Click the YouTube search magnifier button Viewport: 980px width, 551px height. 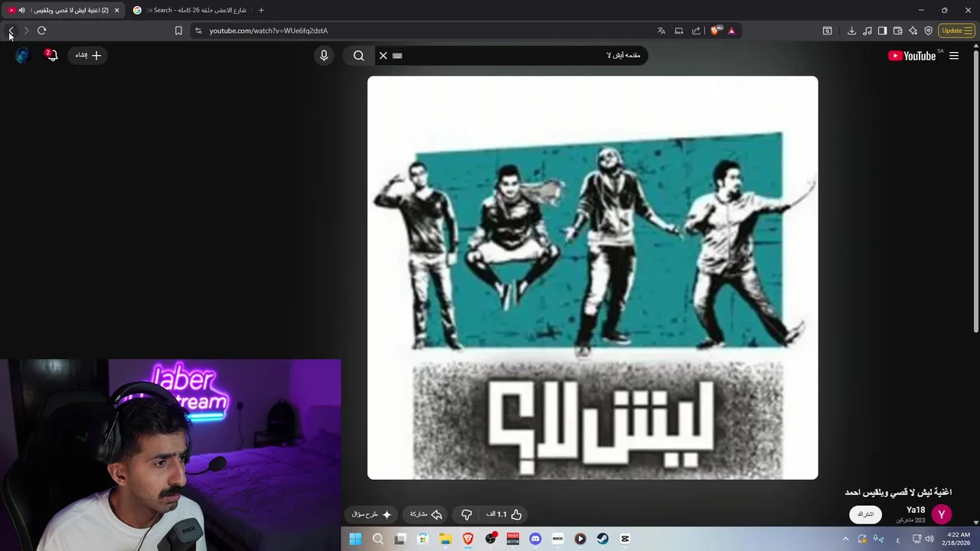point(358,55)
